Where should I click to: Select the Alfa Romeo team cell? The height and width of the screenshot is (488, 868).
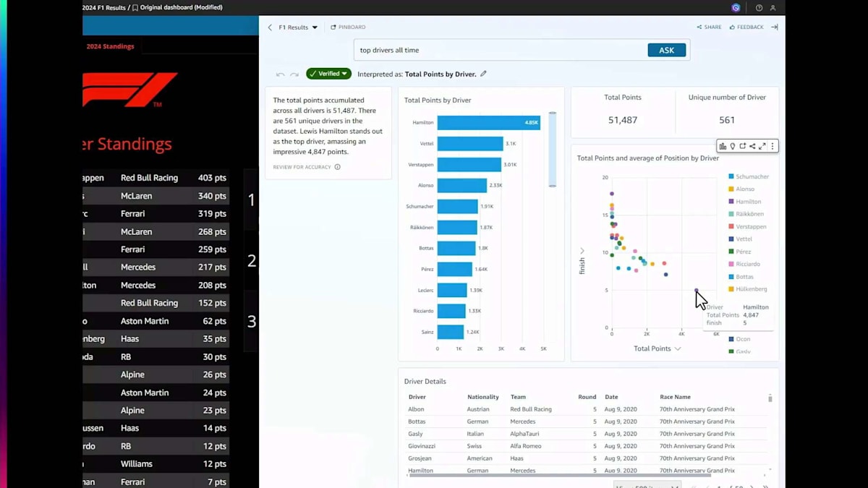click(525, 446)
